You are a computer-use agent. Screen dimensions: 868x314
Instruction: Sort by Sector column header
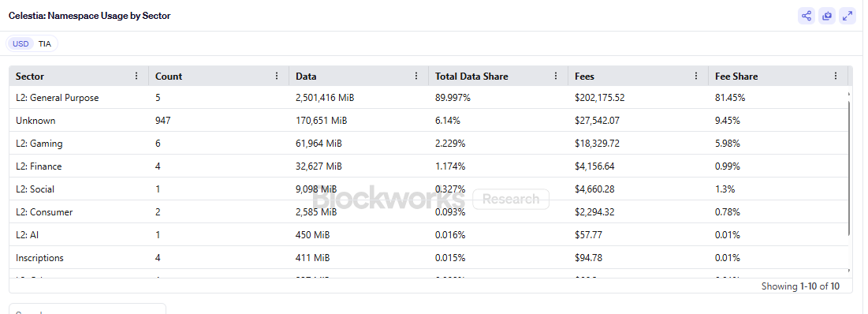coord(30,77)
